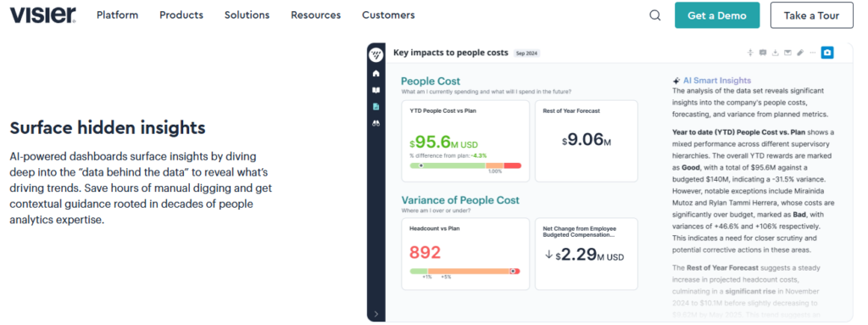Image resolution: width=868 pixels, height=325 pixels.
Task: Expand the dashboard sidebar with bottom chevron
Action: pos(376,314)
